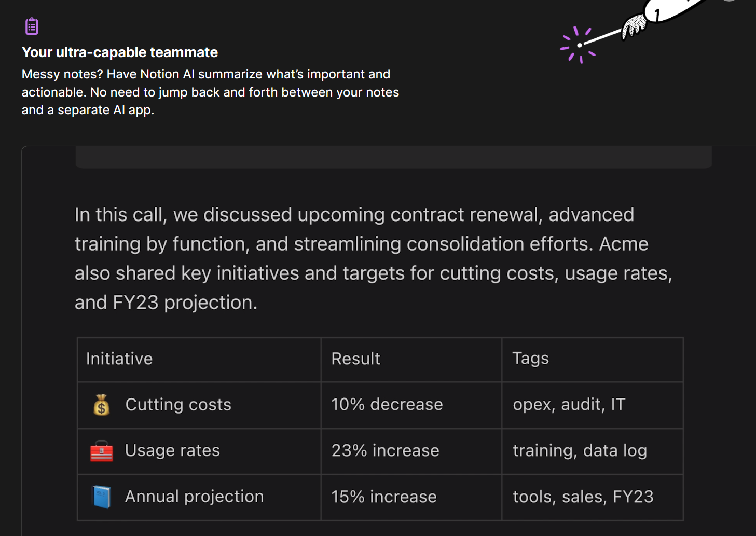Select the Result column header

[356, 359]
